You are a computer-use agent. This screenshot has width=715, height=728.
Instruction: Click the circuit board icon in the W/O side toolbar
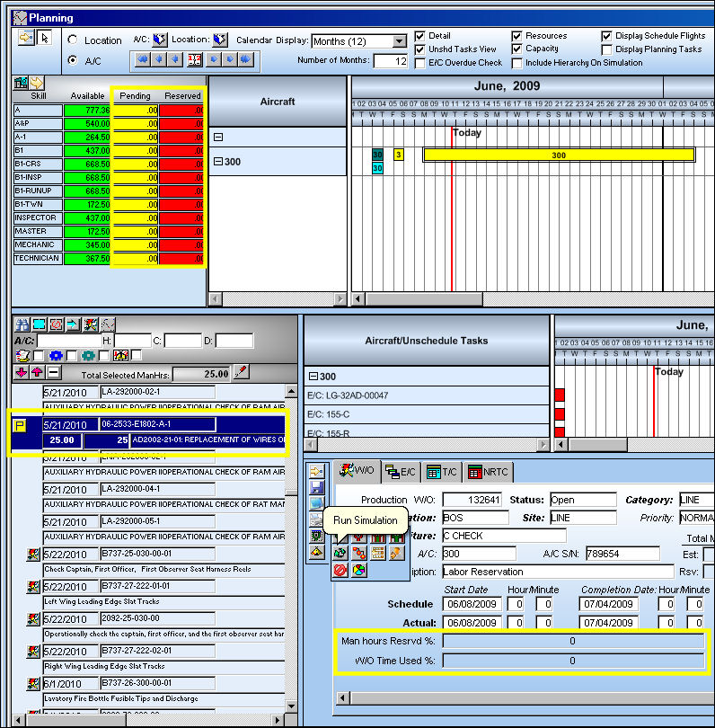(317, 536)
